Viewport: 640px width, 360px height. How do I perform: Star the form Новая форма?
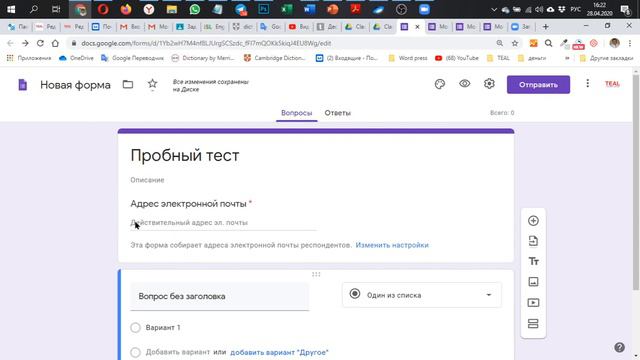tap(152, 84)
